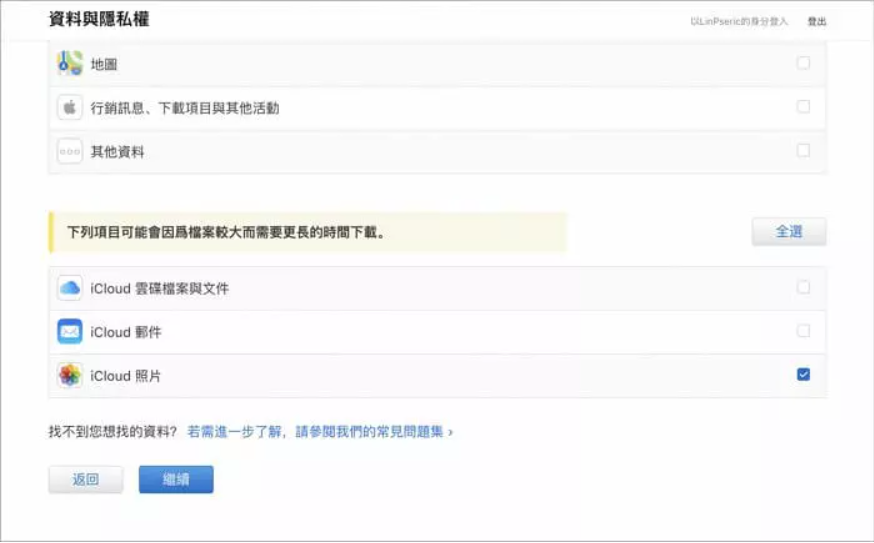Screen dimensions: 874x543
Task: Click the iCloud Mail envelope icon
Action: click(x=70, y=332)
